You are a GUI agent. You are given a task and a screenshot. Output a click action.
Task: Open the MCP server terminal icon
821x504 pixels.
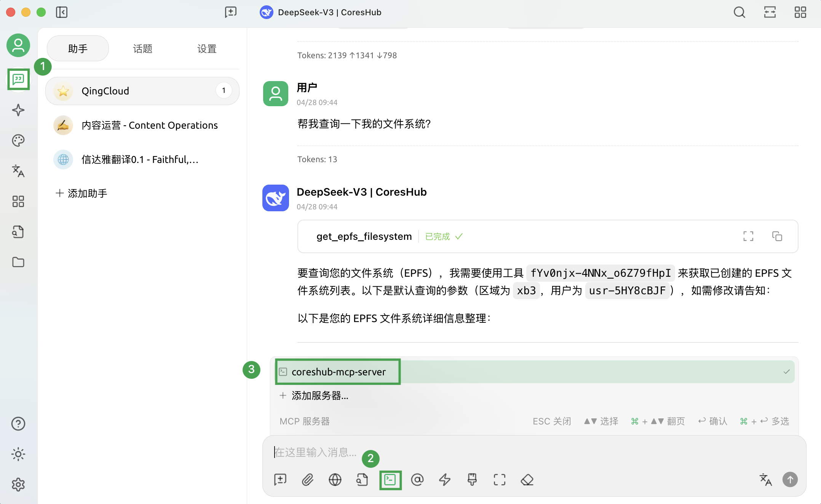point(390,480)
